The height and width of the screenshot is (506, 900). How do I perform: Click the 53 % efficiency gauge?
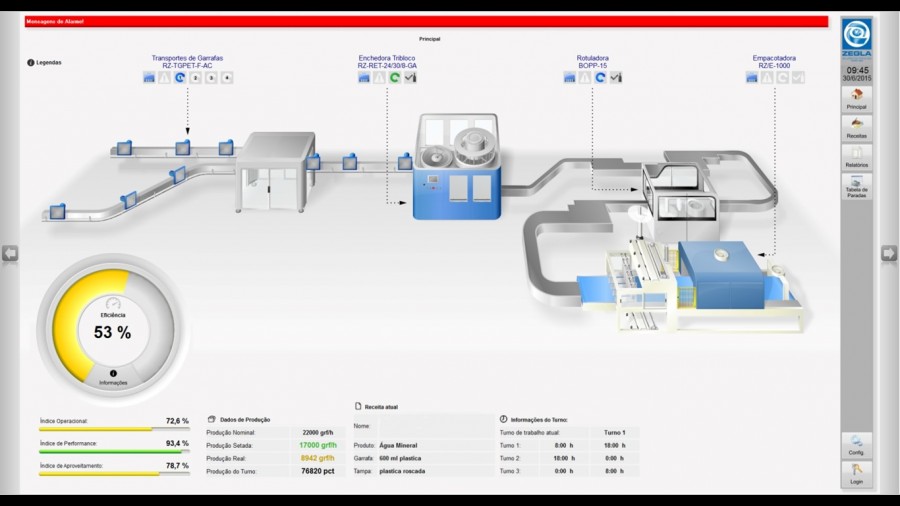click(x=113, y=331)
